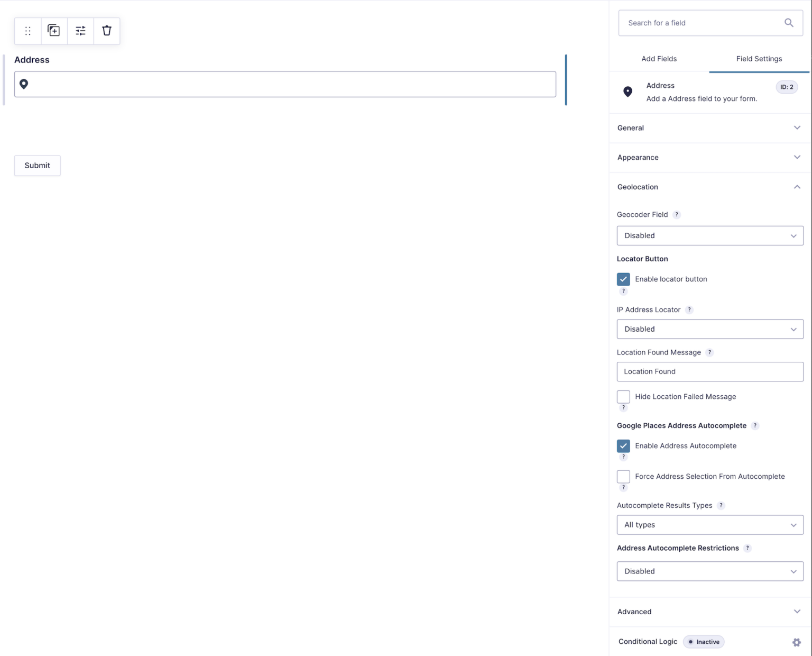
Task: Click the search magnifier icon
Action: click(789, 23)
